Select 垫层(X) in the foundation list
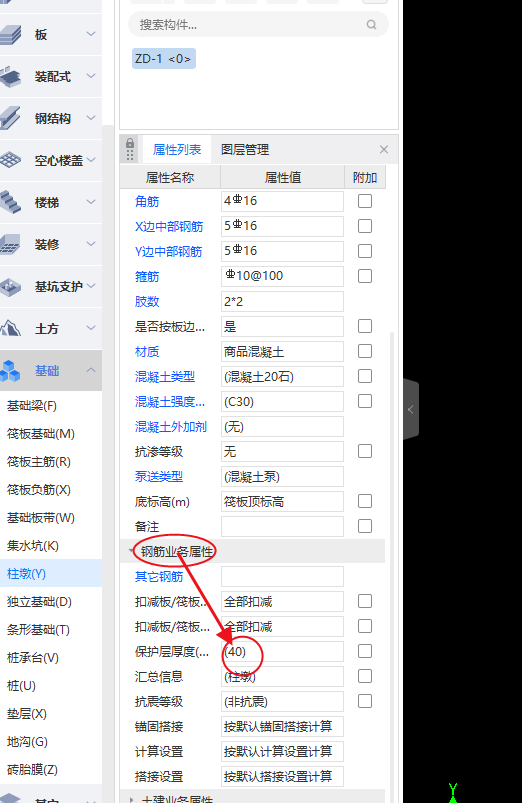The width and height of the screenshot is (522, 803). coord(27,713)
